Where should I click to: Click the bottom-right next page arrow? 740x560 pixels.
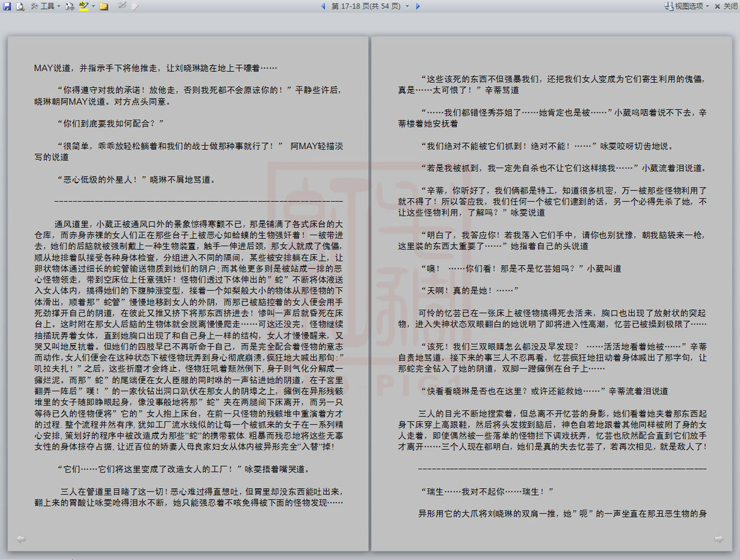[x=719, y=539]
